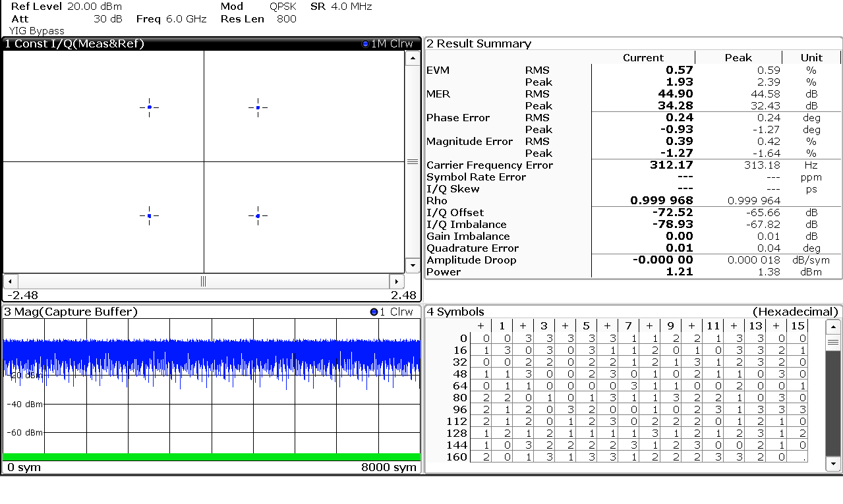Open the Ref Level 20.00 dBm setting
The width and height of the screenshot is (843, 504).
(66, 7)
